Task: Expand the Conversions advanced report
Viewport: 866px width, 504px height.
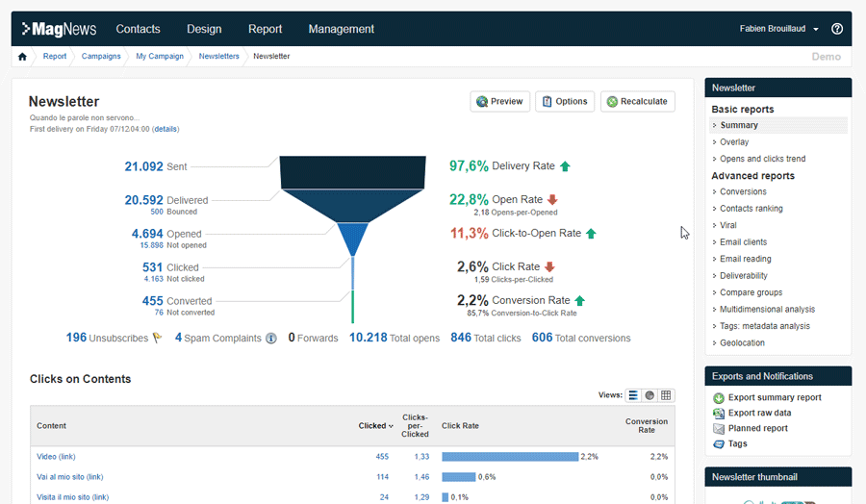Action: [744, 192]
